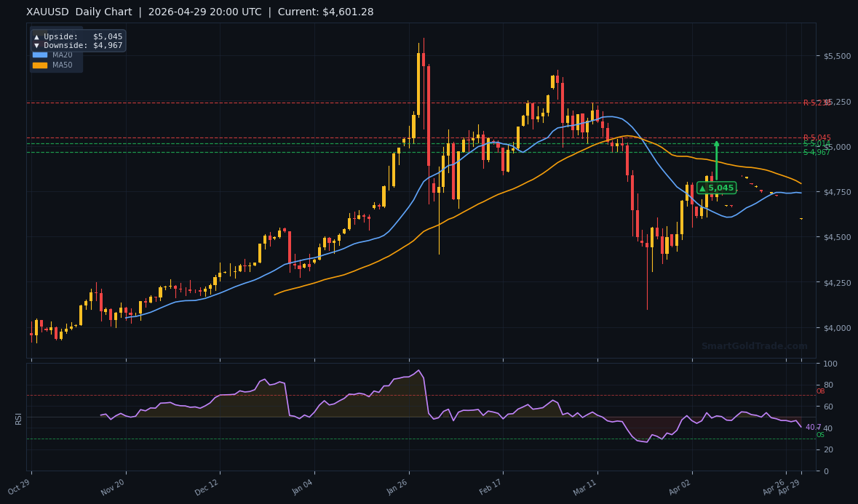858x504 pixels.
Task: Click the blue MA20 color swatch
Action: tap(40, 54)
